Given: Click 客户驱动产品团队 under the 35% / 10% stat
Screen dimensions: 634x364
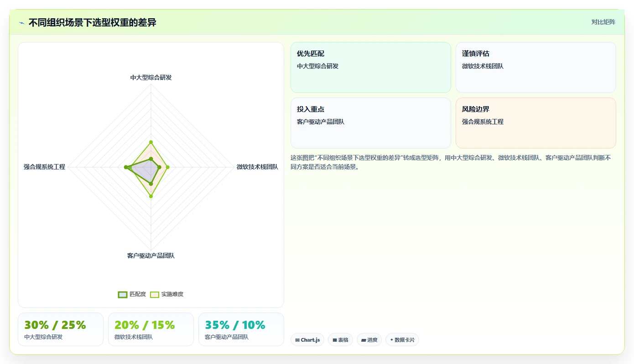Looking at the screenshot, I should [x=227, y=337].
